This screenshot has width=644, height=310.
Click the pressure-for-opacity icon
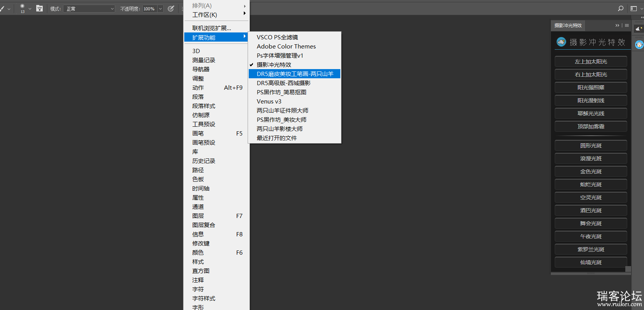(x=171, y=8)
